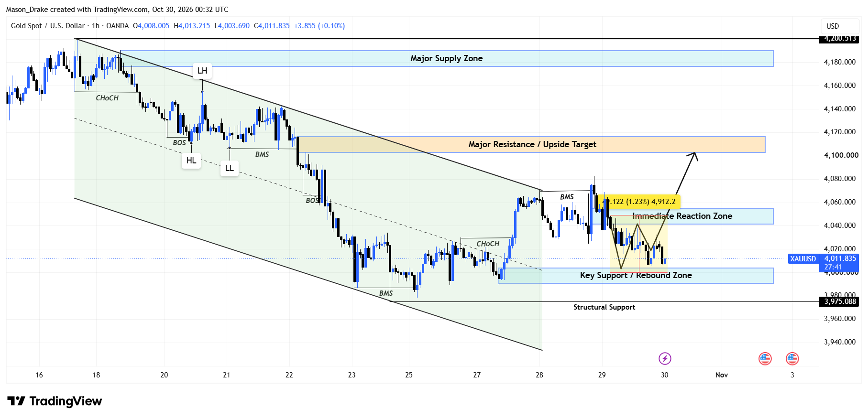Screen dimensions: 868x419
Task: Click the OANDA data source label
Action: (x=118, y=26)
